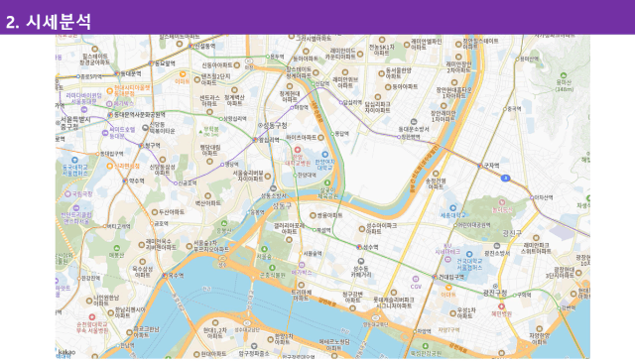
Task: Select the 동대문소방서 fire station icon
Action: tap(414, 122)
